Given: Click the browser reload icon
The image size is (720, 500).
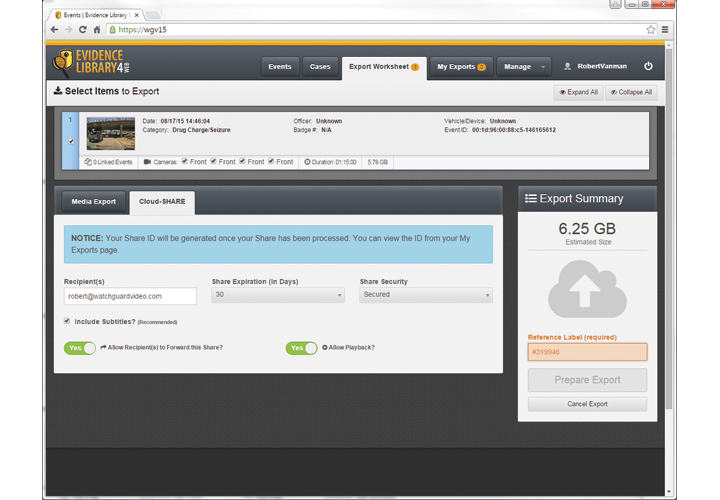Looking at the screenshot, I should click(x=82, y=30).
